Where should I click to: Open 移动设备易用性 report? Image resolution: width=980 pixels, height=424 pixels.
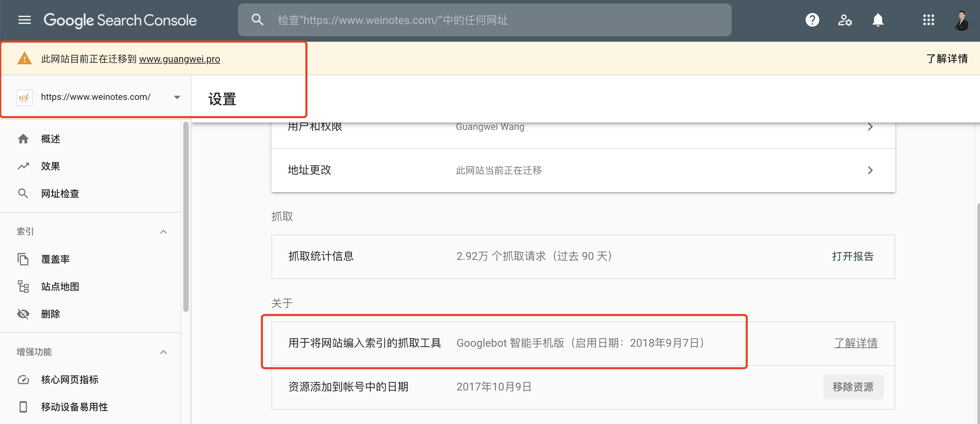point(75,407)
